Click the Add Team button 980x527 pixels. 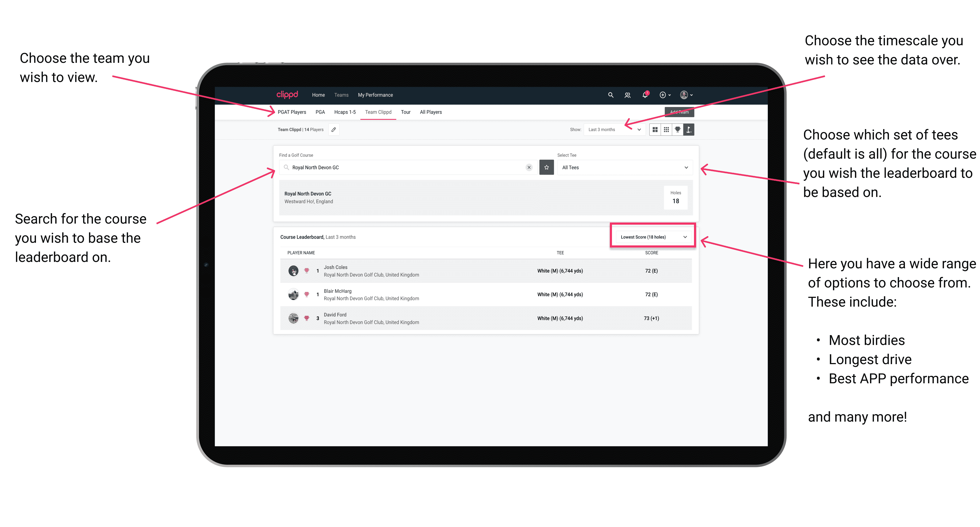click(x=680, y=112)
